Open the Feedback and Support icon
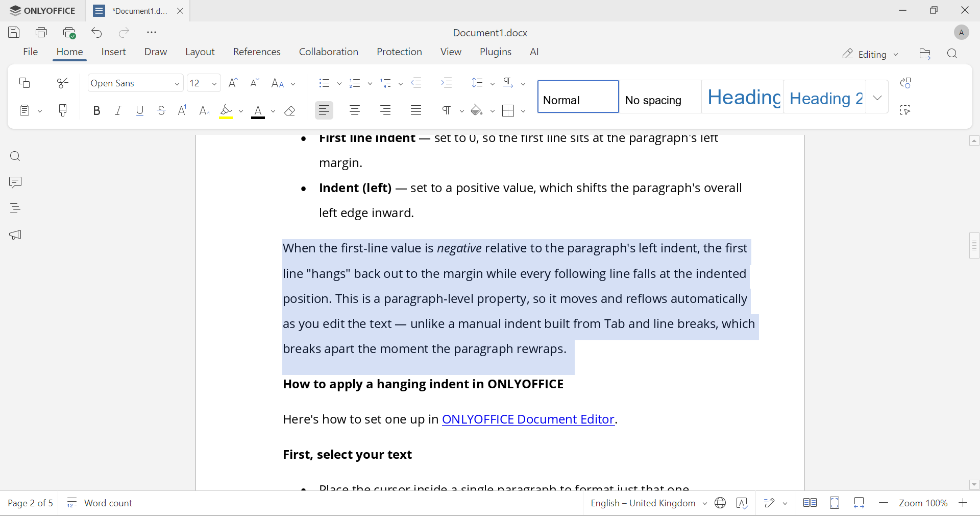 pos(15,235)
